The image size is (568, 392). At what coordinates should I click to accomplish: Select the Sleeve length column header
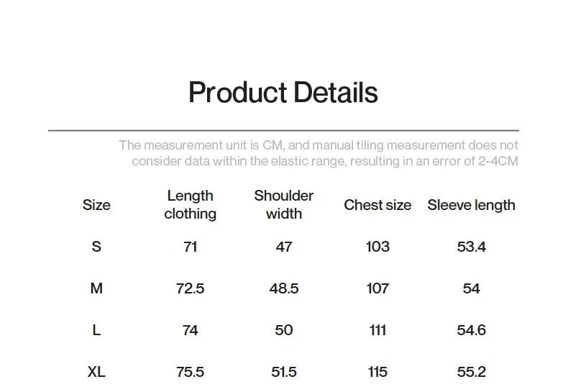coord(471,205)
